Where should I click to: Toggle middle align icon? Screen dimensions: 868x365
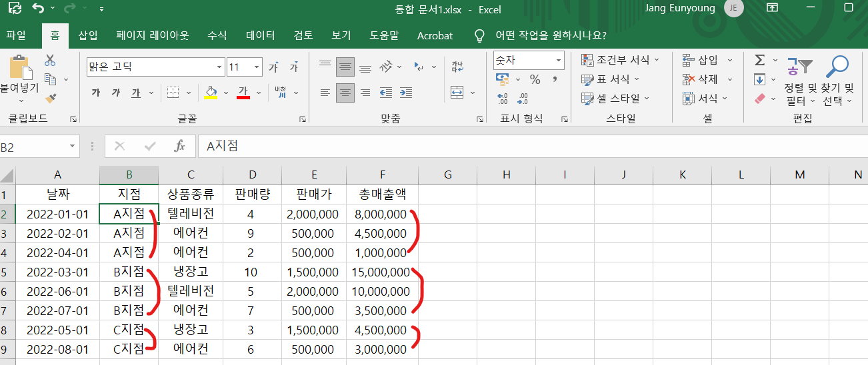pyautogui.click(x=345, y=67)
